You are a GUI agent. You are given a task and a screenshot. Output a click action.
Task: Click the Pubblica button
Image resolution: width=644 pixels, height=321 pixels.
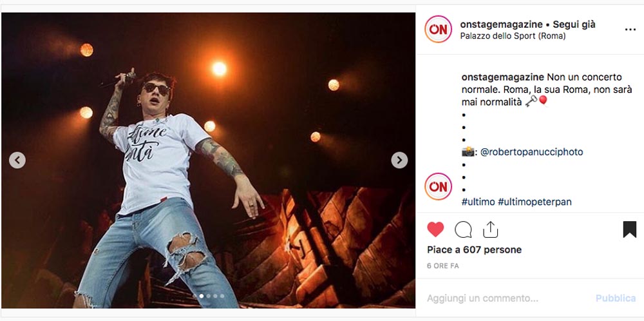click(615, 298)
